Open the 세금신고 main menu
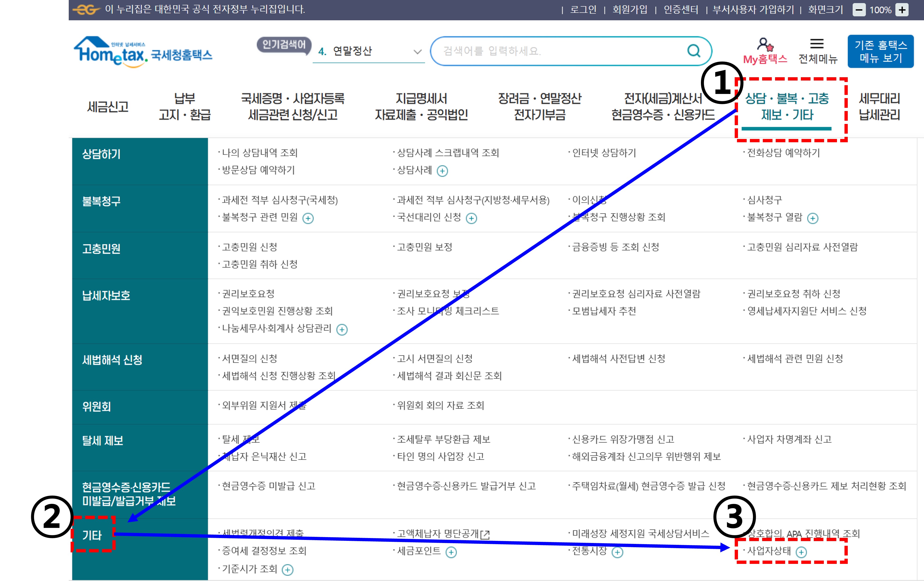Viewport: 924px width, 581px height. (108, 106)
